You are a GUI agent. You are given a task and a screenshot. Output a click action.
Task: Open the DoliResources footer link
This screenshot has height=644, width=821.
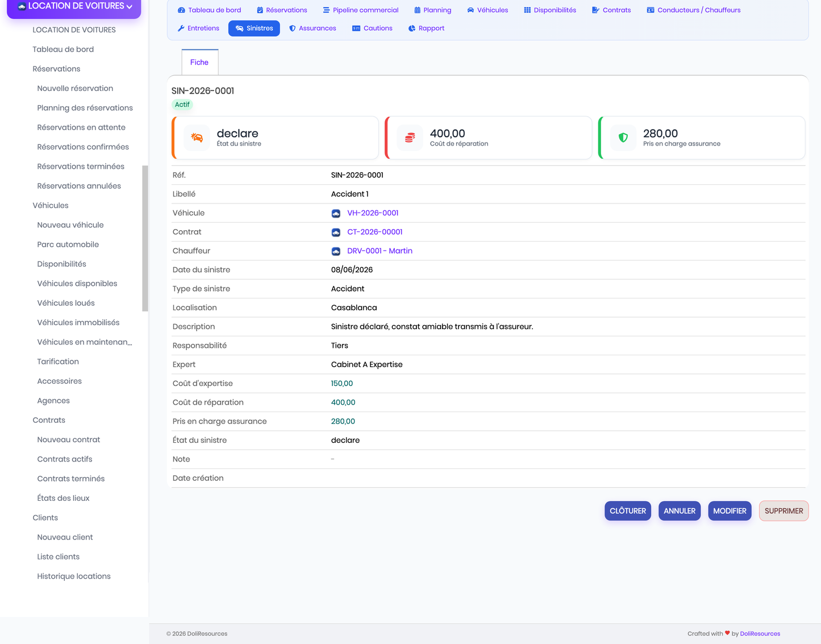click(760, 634)
